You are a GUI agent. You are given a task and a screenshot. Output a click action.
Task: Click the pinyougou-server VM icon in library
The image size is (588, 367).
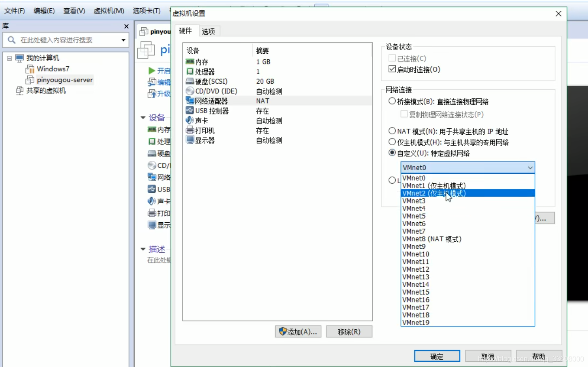pyautogui.click(x=30, y=80)
